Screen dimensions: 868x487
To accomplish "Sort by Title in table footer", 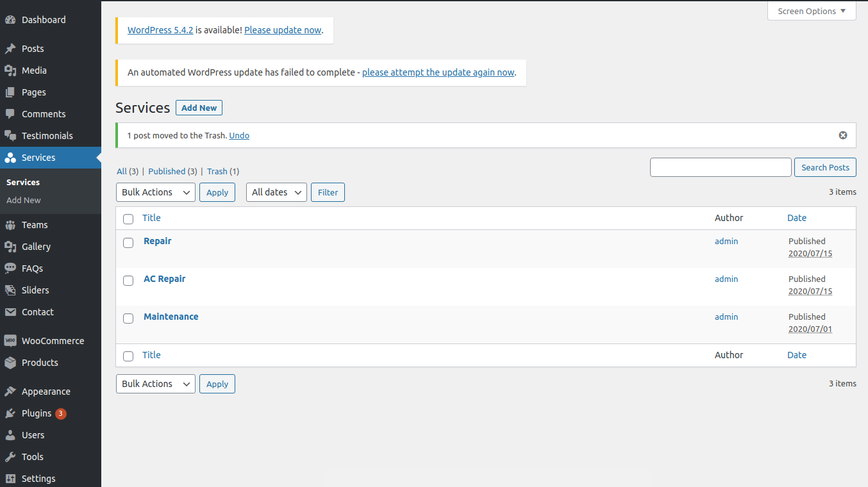I will 151,355.
